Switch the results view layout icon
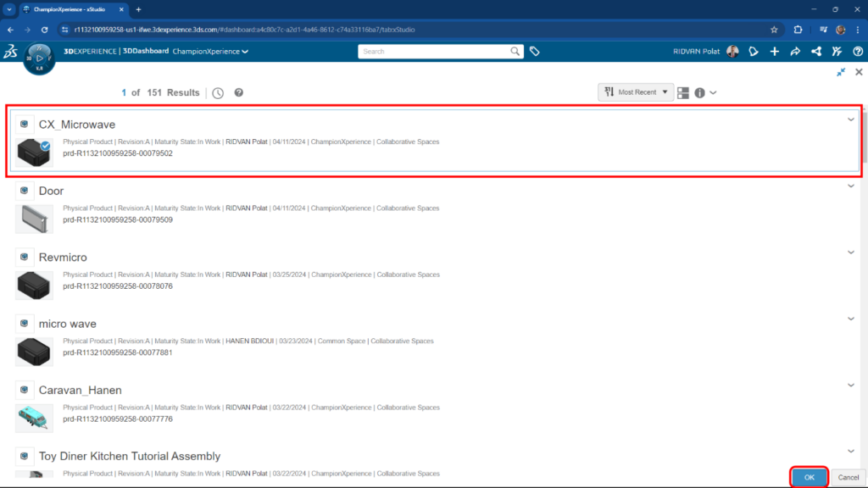The image size is (868, 488). tap(683, 92)
